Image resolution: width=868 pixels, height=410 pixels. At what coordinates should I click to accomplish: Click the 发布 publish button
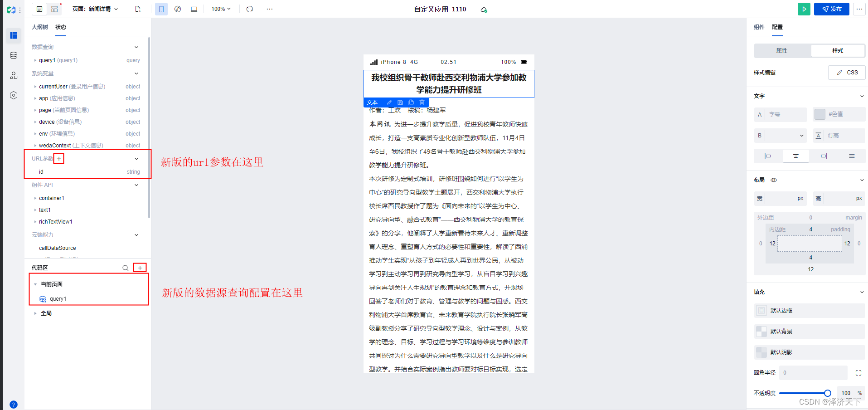[x=832, y=9]
